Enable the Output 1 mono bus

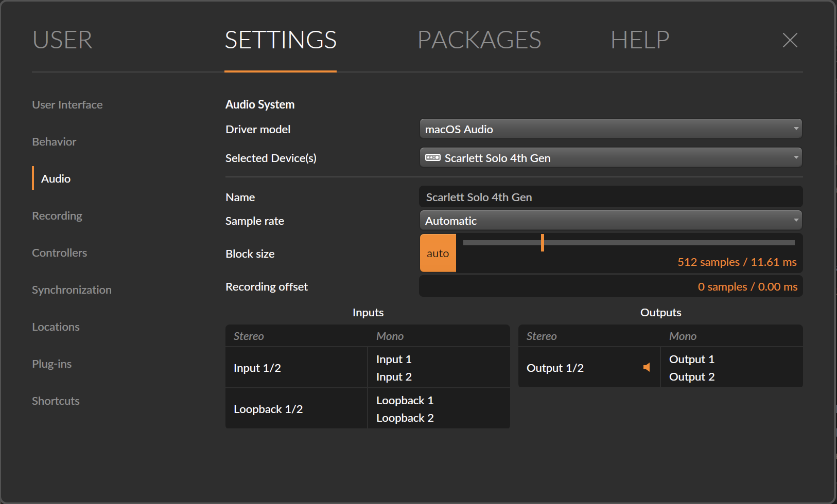point(691,359)
